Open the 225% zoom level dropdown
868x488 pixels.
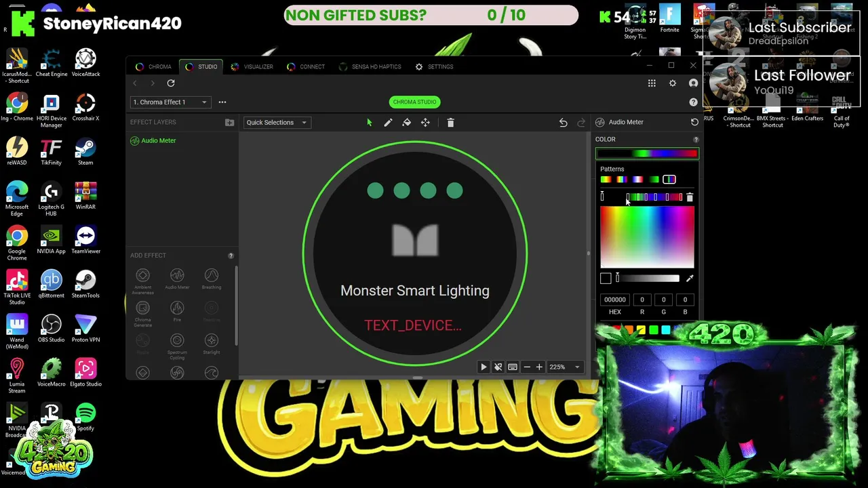point(565,367)
